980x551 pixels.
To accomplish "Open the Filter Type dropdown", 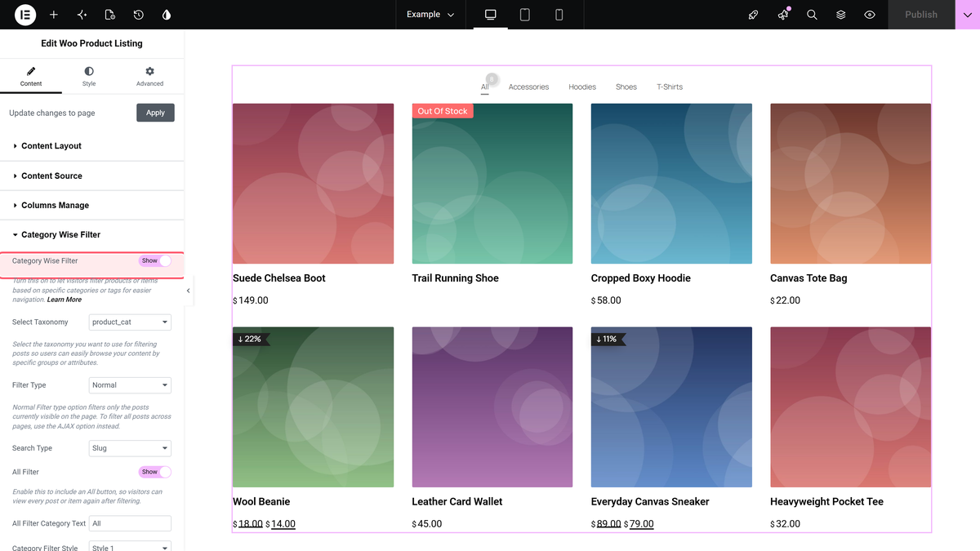I will pos(130,384).
